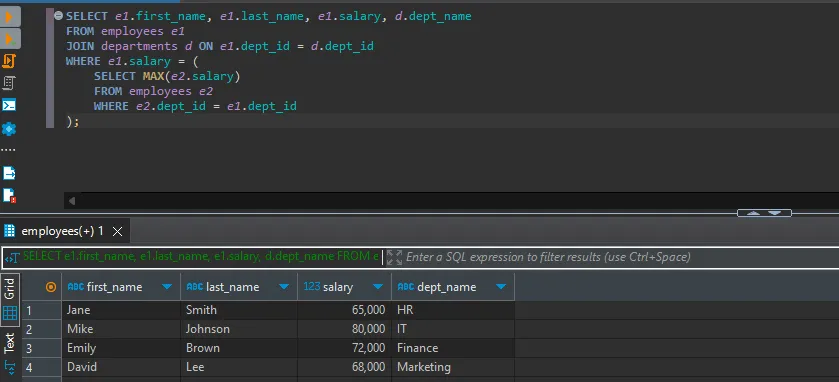Open the dept_name column filter dropdown
Viewport: 839px width, 382px height.
501,287
